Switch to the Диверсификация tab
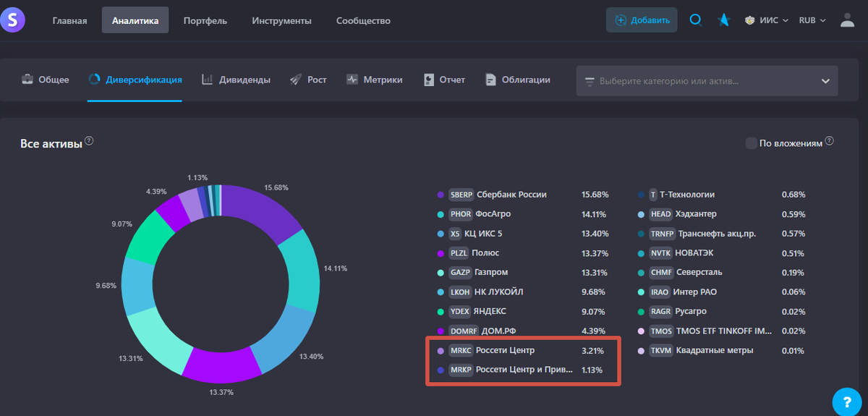The width and height of the screenshot is (868, 416). [x=135, y=80]
